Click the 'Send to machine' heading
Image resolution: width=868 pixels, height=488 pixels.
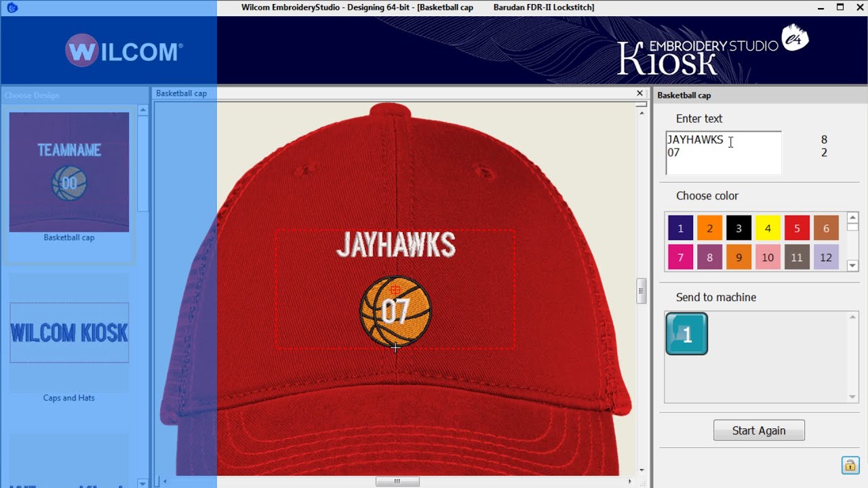coord(716,298)
